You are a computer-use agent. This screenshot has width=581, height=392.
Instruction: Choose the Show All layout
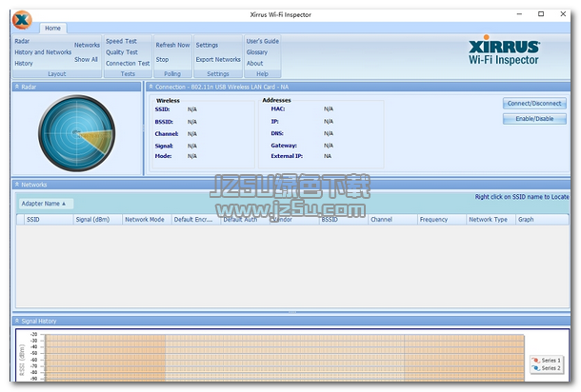pyautogui.click(x=86, y=59)
